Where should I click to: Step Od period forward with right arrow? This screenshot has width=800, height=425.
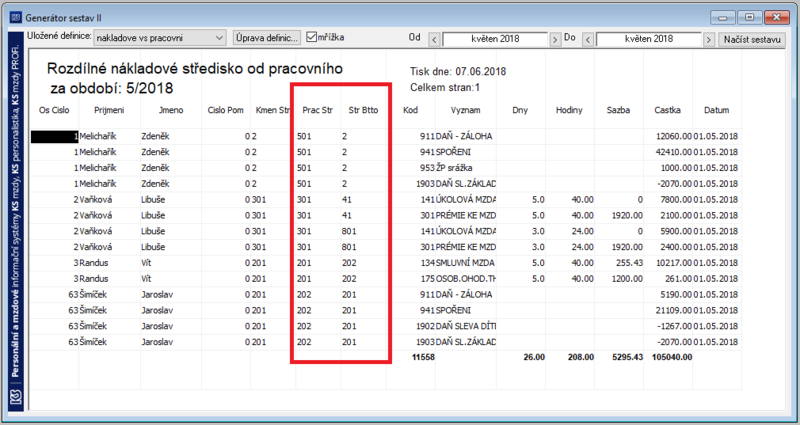click(x=555, y=39)
